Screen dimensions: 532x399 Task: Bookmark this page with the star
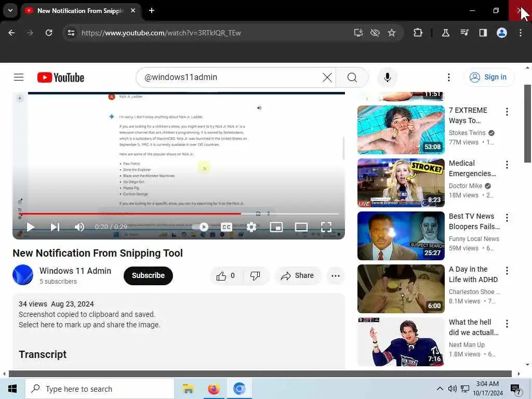coord(392,33)
